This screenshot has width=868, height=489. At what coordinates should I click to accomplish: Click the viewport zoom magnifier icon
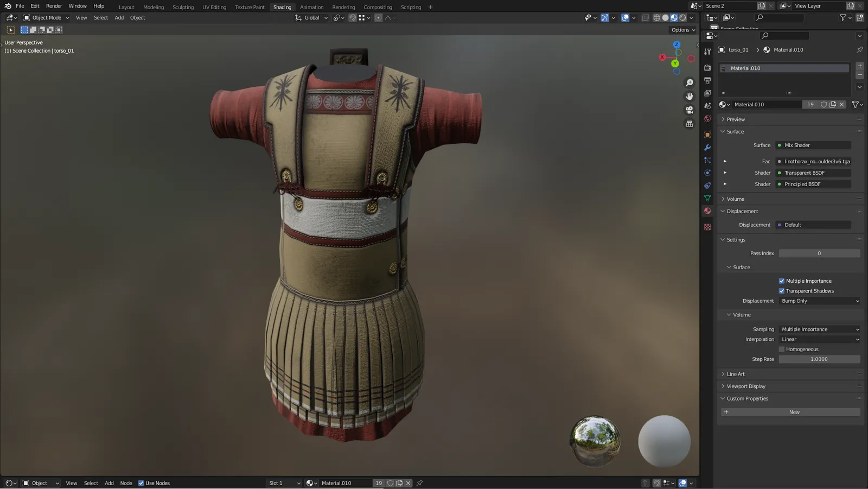coord(690,83)
